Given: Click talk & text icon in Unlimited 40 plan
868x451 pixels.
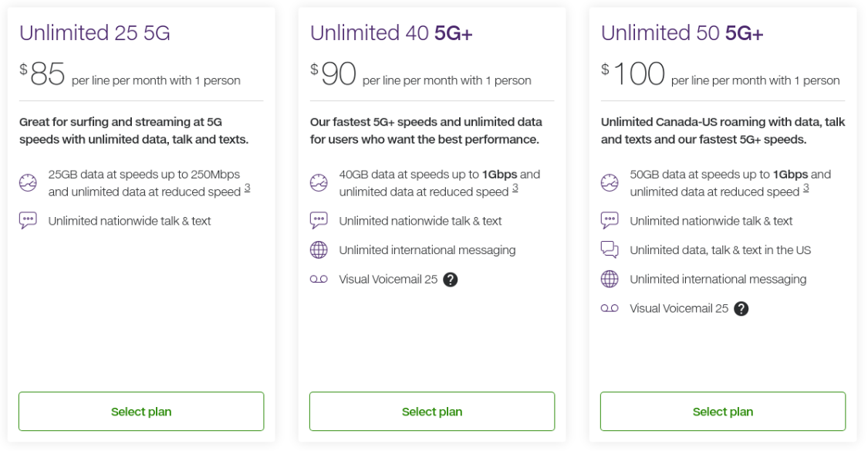Looking at the screenshot, I should click(319, 221).
